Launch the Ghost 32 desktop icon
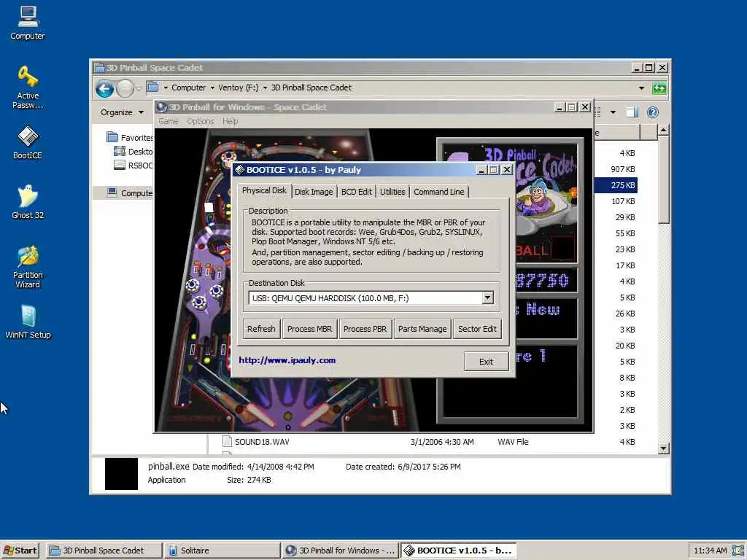The width and height of the screenshot is (747, 560). point(28,202)
